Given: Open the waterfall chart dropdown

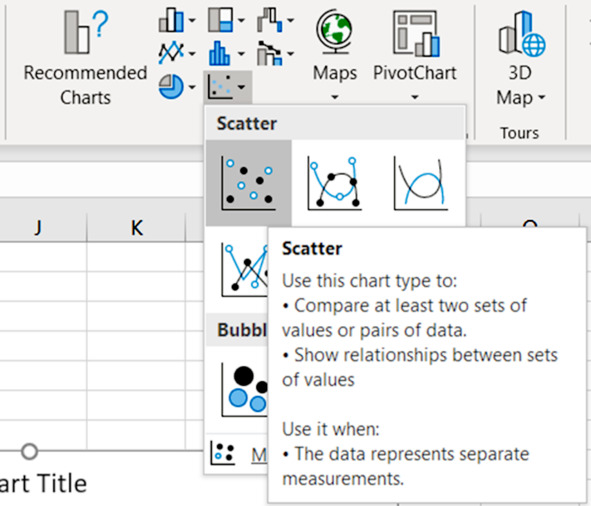Looking at the screenshot, I should coord(275,20).
